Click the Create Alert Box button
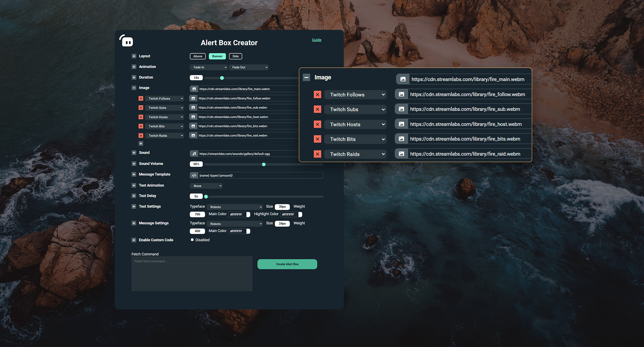Viewport: 644px width, 347px height. click(x=287, y=264)
